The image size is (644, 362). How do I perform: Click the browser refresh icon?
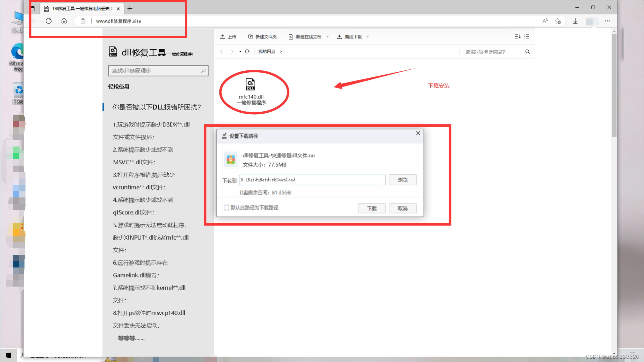coord(49,21)
